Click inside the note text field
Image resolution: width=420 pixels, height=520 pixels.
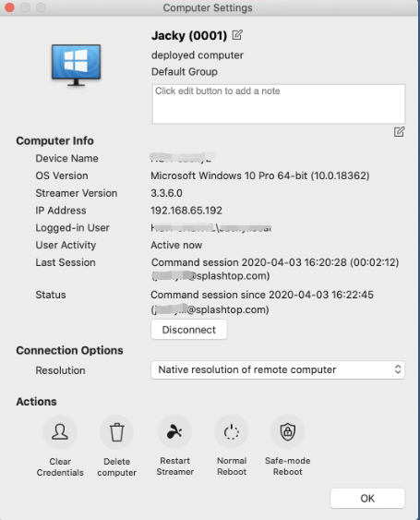(x=279, y=103)
